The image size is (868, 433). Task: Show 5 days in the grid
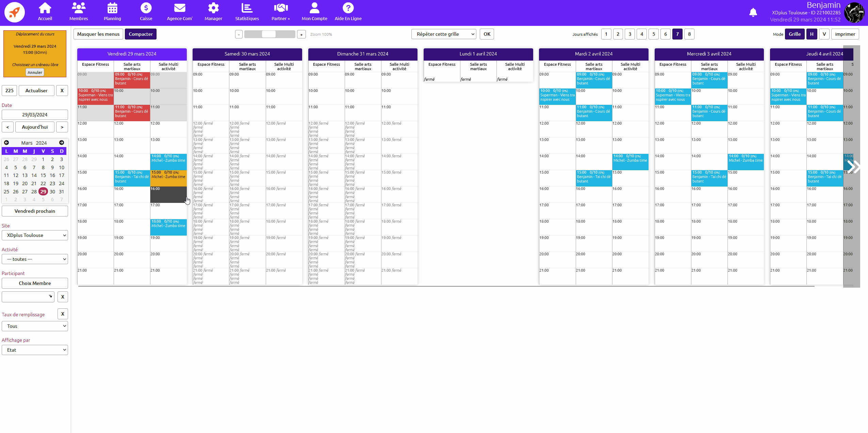(x=654, y=34)
